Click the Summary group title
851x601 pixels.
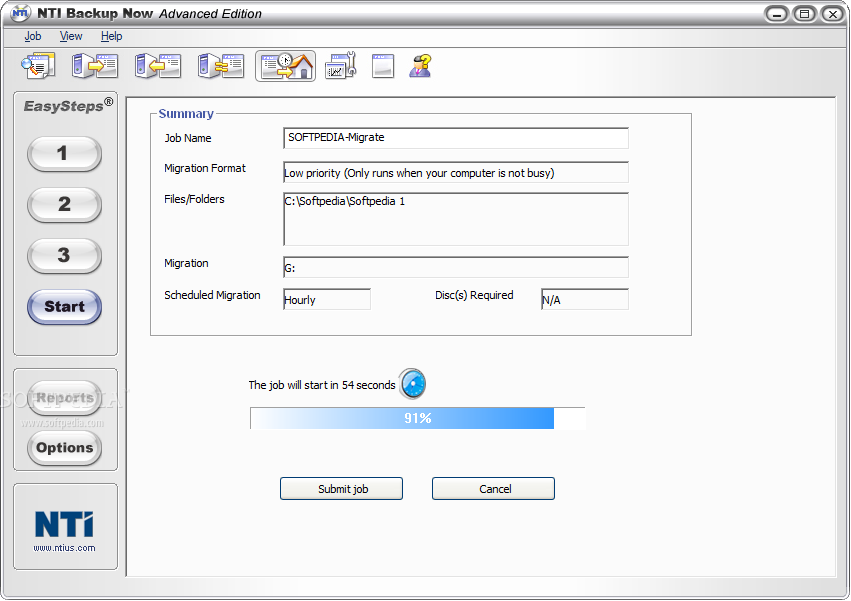pos(186,113)
